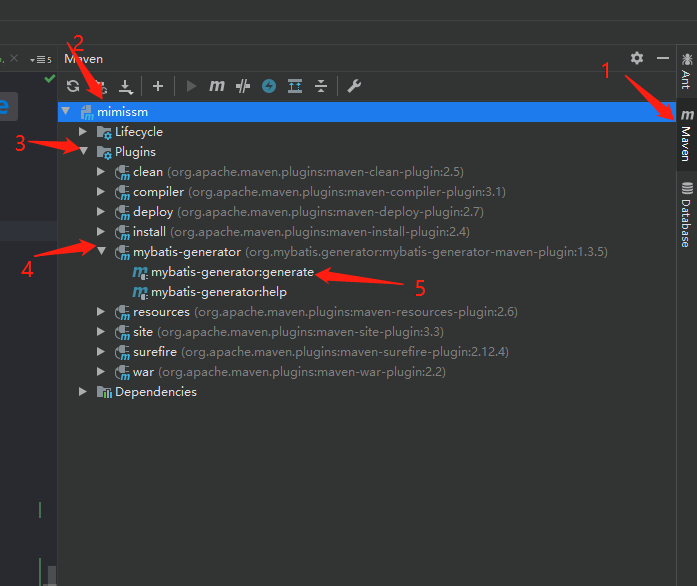Image resolution: width=697 pixels, height=586 pixels.
Task: Select mybatis-generator:generate goal
Action: (x=232, y=272)
